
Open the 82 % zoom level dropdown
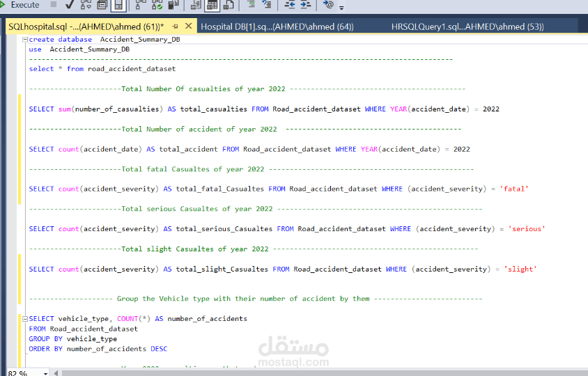(45, 373)
